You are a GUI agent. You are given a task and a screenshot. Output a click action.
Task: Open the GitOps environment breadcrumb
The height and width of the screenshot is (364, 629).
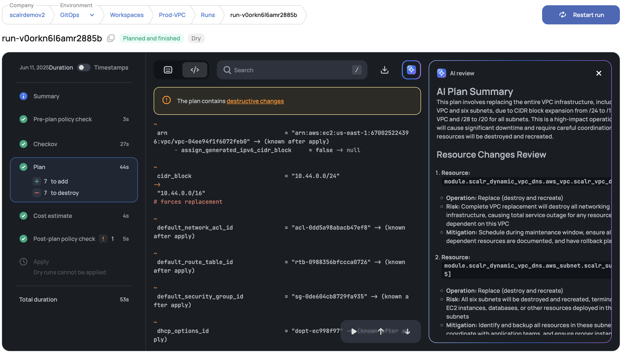(70, 15)
